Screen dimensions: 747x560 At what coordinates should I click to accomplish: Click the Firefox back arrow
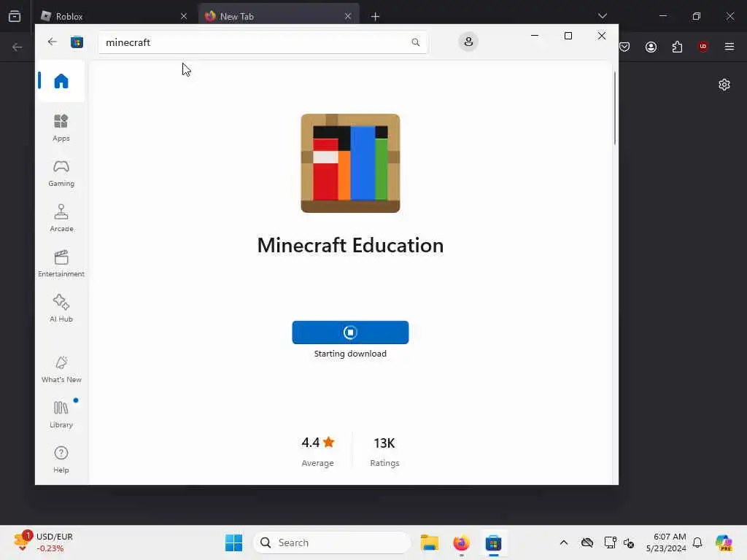[x=18, y=47]
